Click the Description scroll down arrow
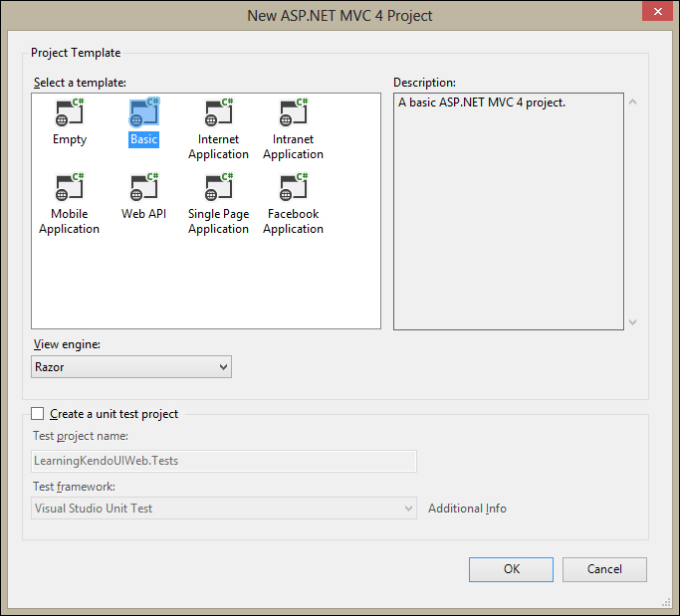This screenshot has height=616, width=680. pyautogui.click(x=633, y=322)
